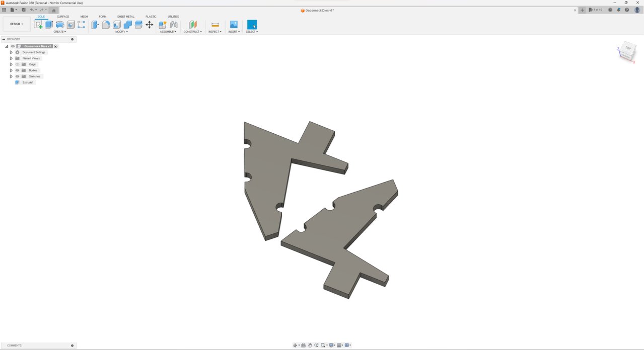The height and width of the screenshot is (350, 644).
Task: Click the Orbit navigation icon
Action: (x=295, y=345)
